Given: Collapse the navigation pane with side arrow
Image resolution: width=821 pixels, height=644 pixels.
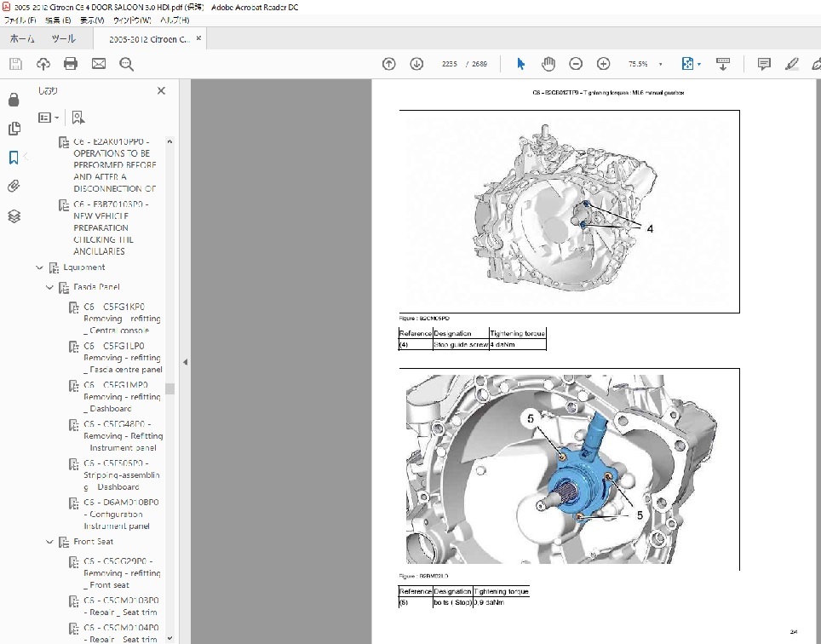Looking at the screenshot, I should pyautogui.click(x=185, y=362).
